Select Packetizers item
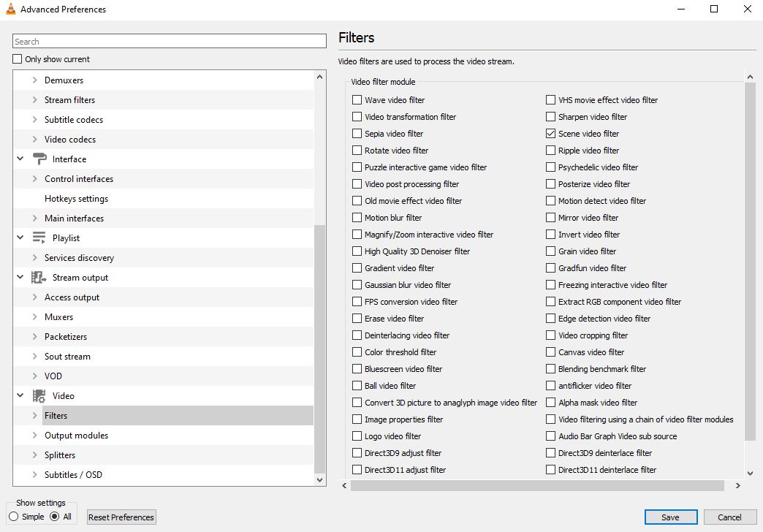The width and height of the screenshot is (763, 532). pos(66,336)
